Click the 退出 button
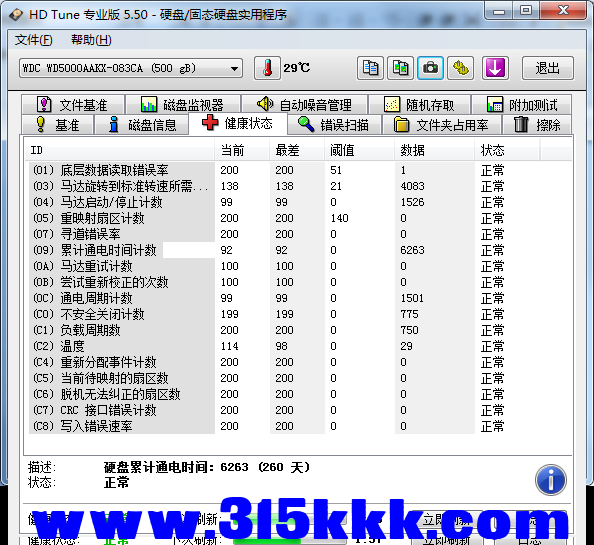Screen dimensions: 594x545 tap(548, 68)
